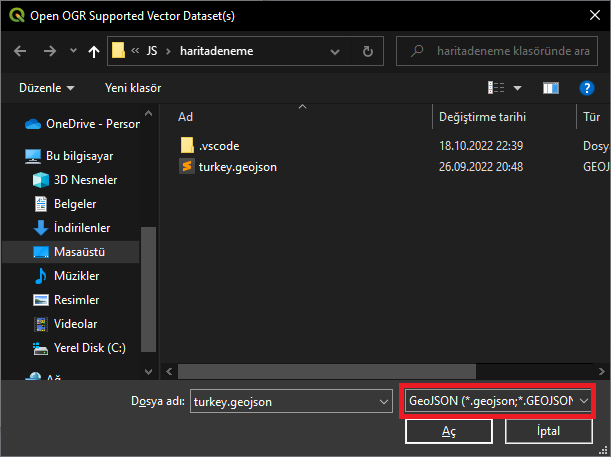Click the Dosya adı filename field
This screenshot has height=457, width=611.
(291, 401)
